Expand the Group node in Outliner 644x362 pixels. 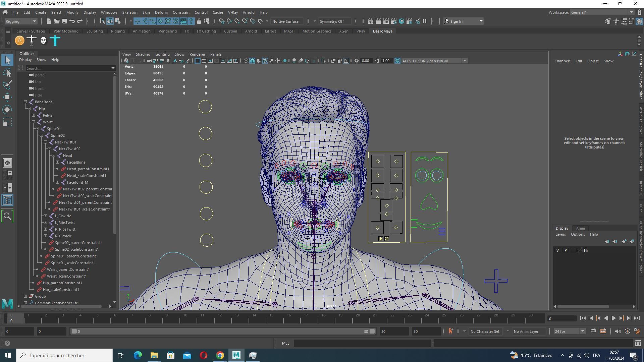pos(25,296)
